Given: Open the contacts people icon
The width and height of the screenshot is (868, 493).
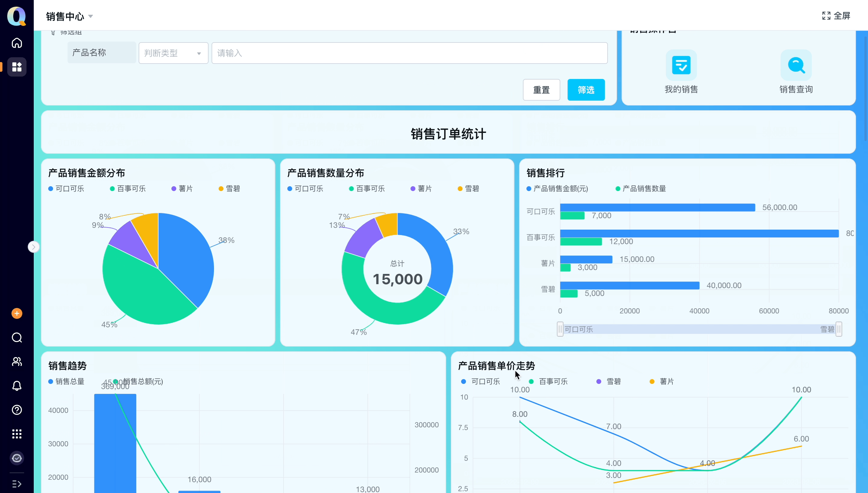Looking at the screenshot, I should coord(17,362).
